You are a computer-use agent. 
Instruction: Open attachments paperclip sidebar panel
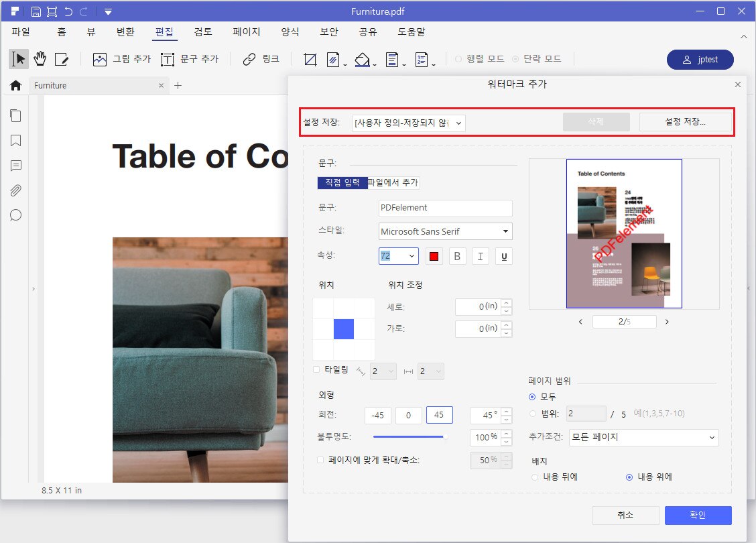[x=15, y=190]
